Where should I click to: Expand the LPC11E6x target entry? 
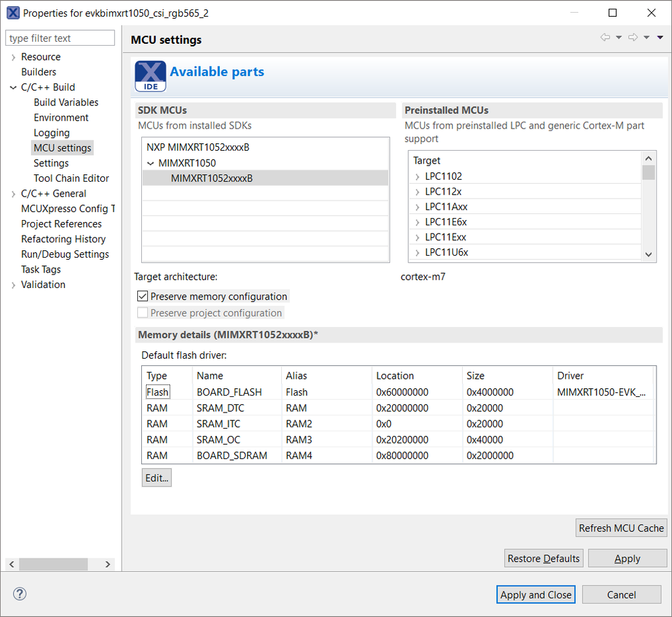click(x=417, y=223)
